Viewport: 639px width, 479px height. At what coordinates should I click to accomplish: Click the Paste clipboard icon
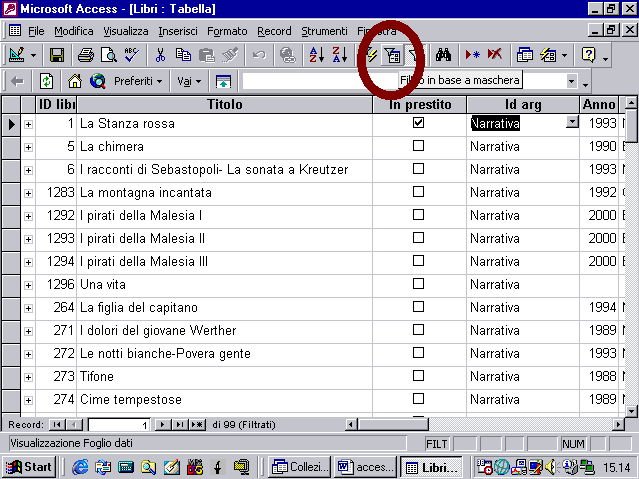207,55
